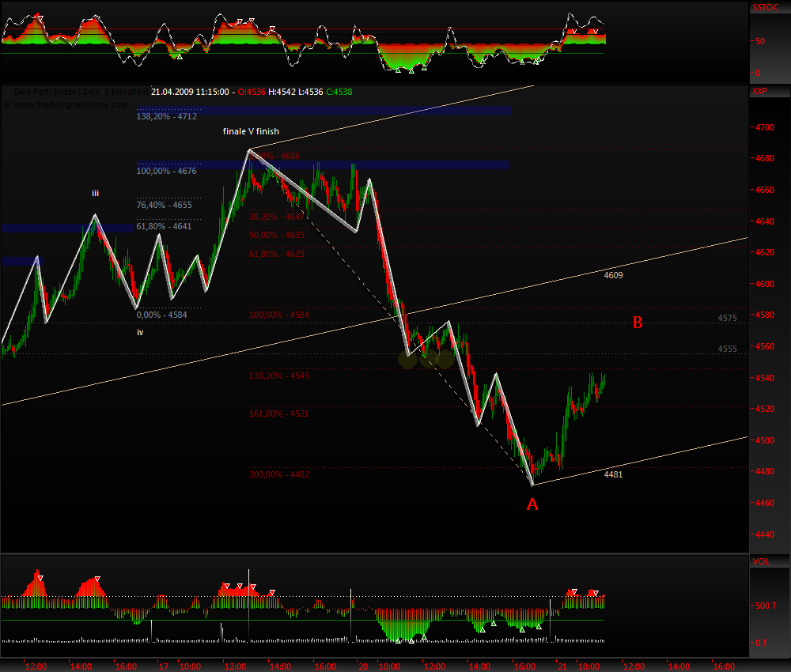Select the 4500 price axis label

(x=764, y=440)
